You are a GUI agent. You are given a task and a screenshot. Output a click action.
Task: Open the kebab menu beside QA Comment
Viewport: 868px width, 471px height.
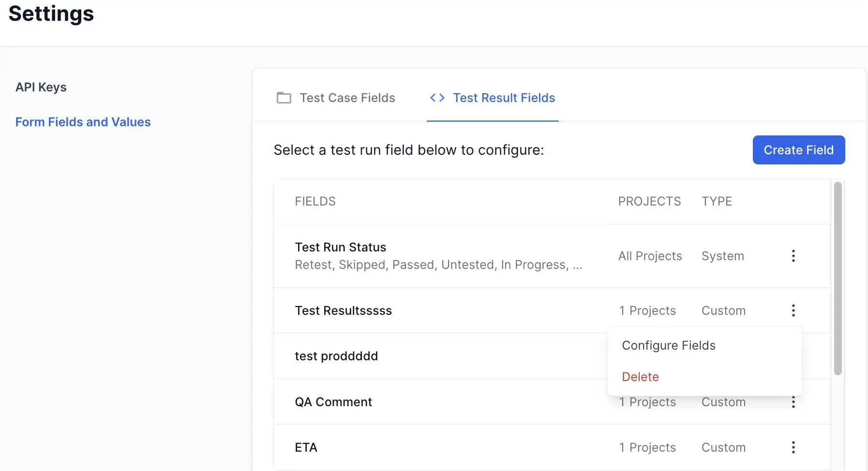pos(793,402)
